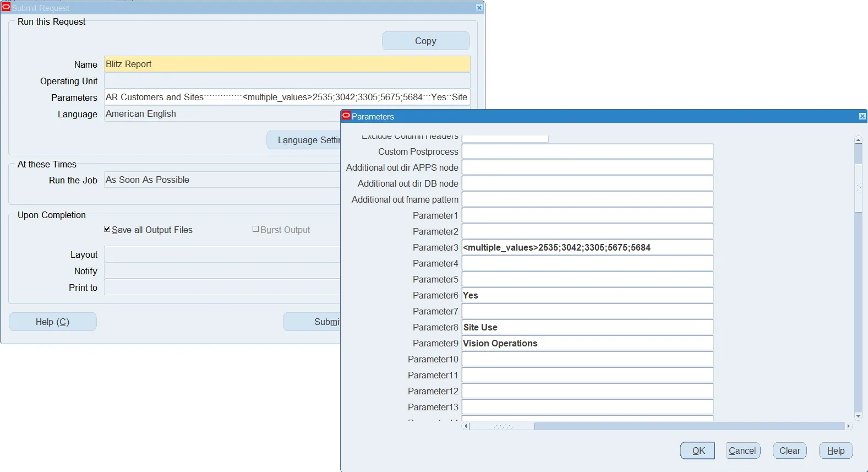Click the Additional out dir APPS node field

588,167
